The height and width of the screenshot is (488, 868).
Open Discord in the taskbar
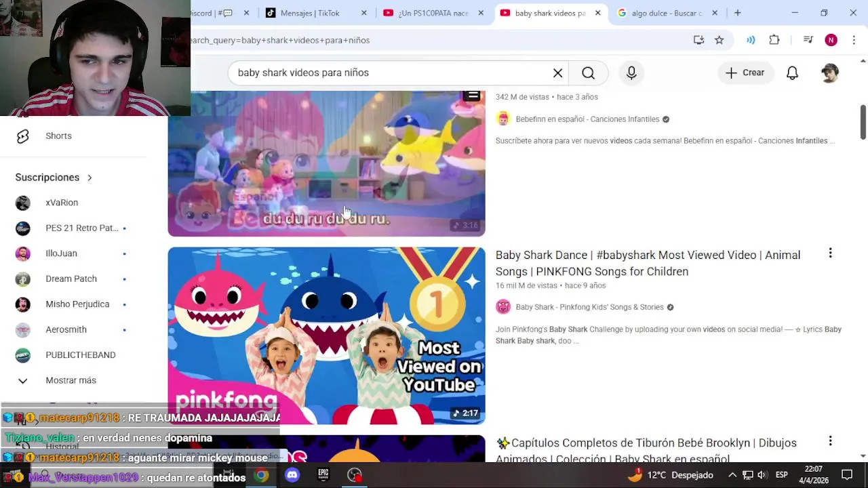(292, 475)
